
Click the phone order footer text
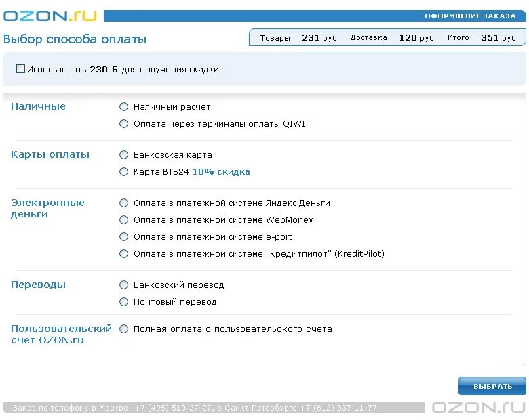195,408
